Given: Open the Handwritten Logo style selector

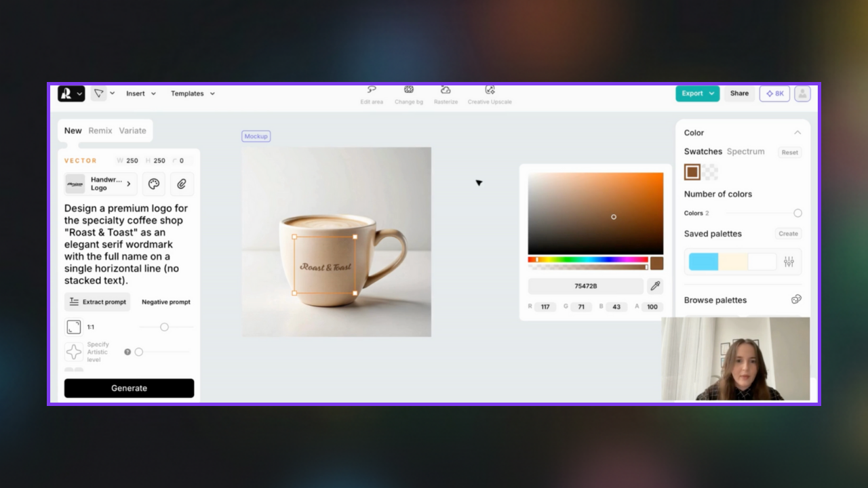Looking at the screenshot, I should [100, 184].
